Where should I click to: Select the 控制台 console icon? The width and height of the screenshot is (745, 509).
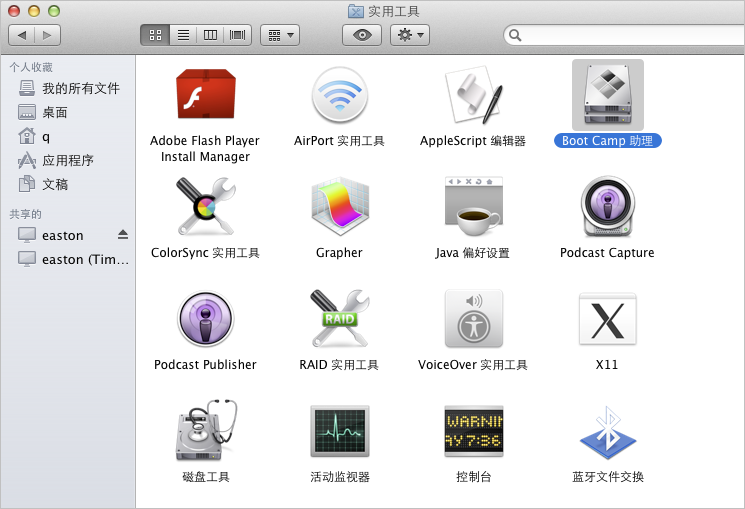[x=473, y=431]
